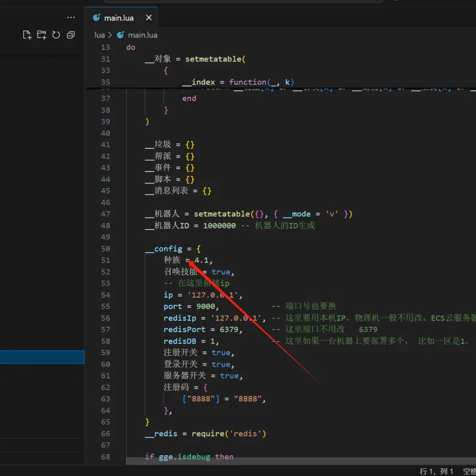Refresh the explorer file list
This screenshot has height=476, width=476.
(x=56, y=35)
